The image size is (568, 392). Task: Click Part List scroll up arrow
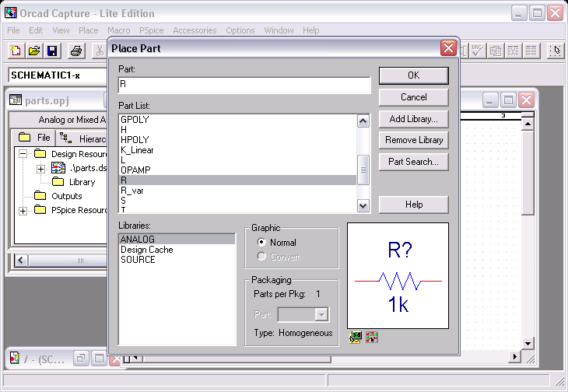363,121
